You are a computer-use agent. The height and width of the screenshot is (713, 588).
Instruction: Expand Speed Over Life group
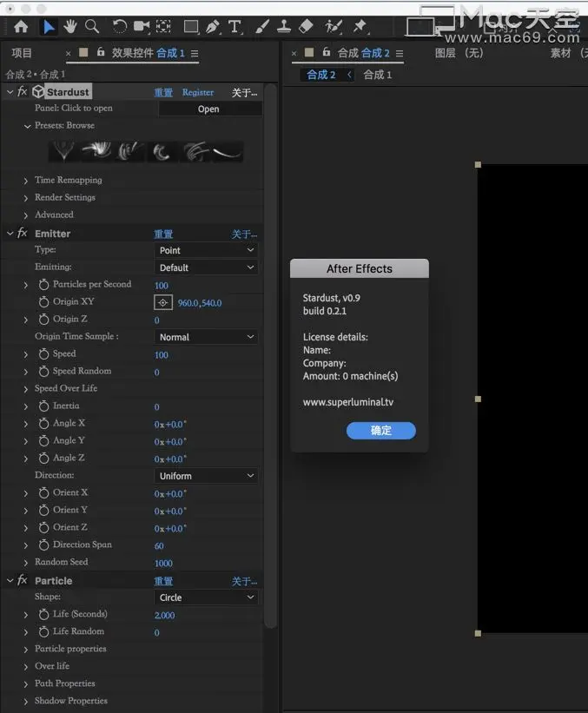tap(26, 389)
